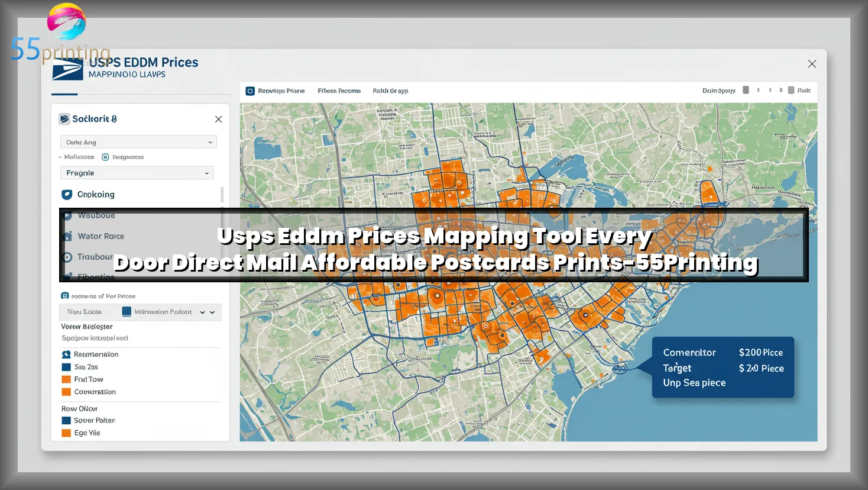Image resolution: width=868 pixels, height=490 pixels.
Task: Click the Mellecooe option label
Action: [x=79, y=157]
